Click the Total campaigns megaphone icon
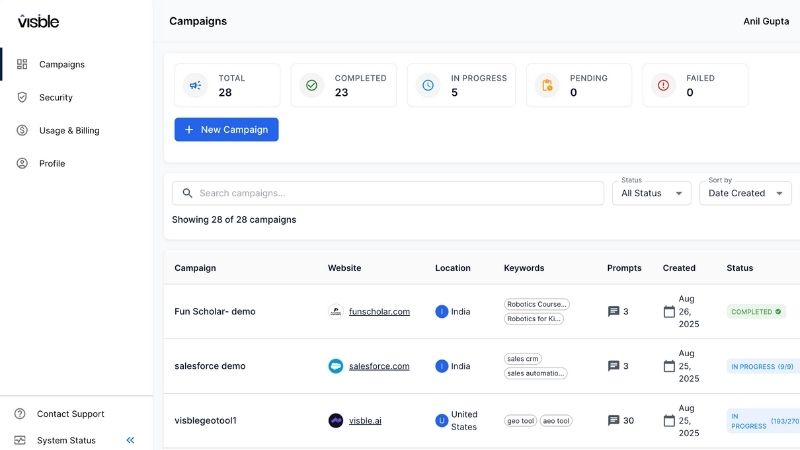This screenshot has height=450, width=800. 195,85
